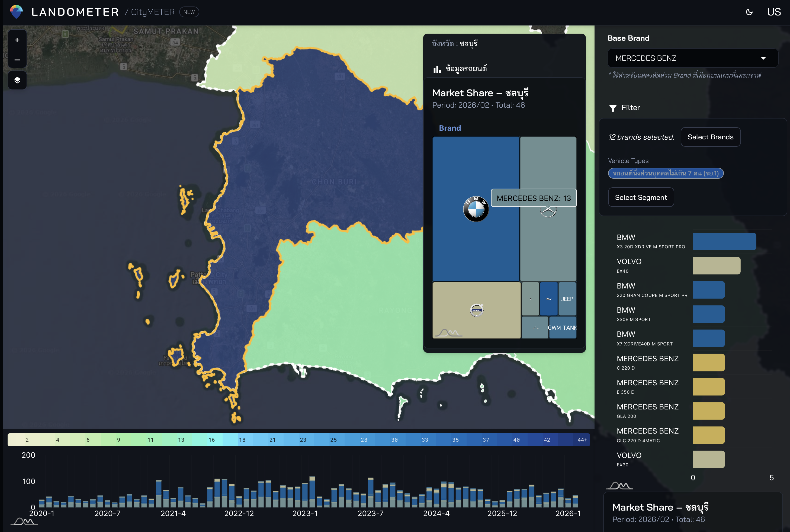
Task: Click the "Period: 2026/02 · Total: 46" popup text
Action: tap(478, 105)
